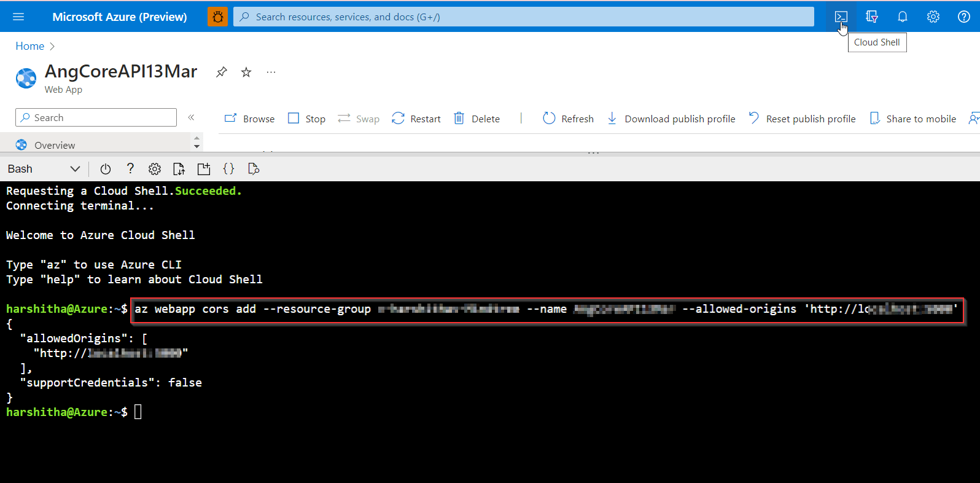Viewport: 980px width, 483px height.
Task: Click the user feedback icon at toolbar end
Action: pos(974,119)
